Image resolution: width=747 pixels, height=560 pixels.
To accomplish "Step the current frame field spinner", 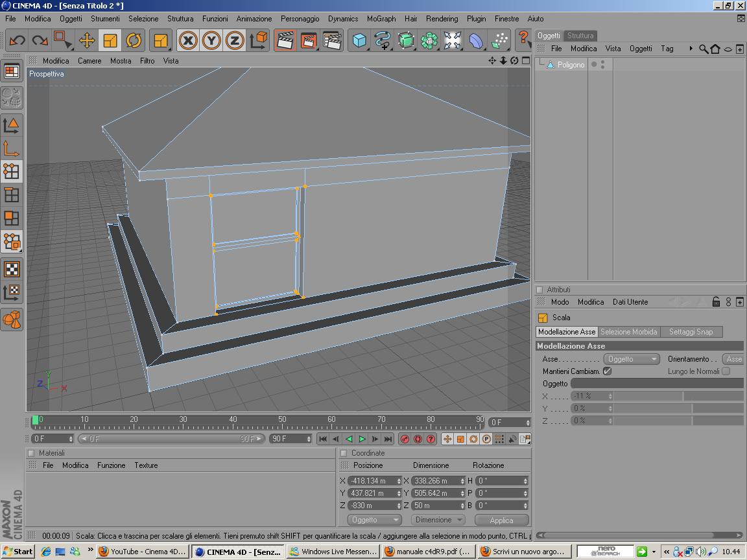I will 528,423.
